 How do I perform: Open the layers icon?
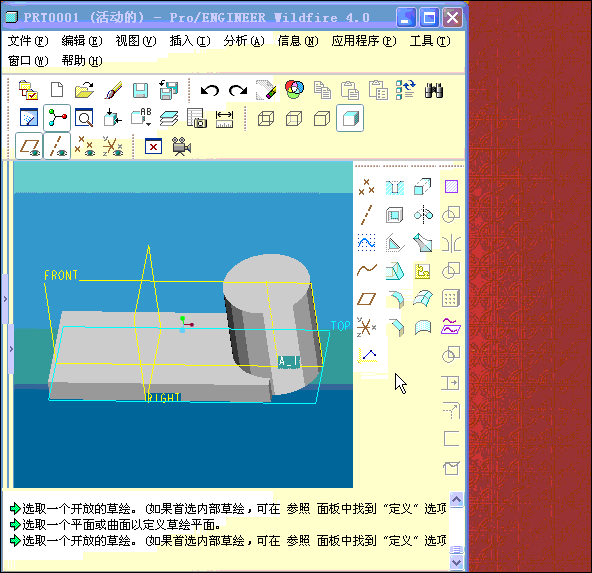click(168, 119)
